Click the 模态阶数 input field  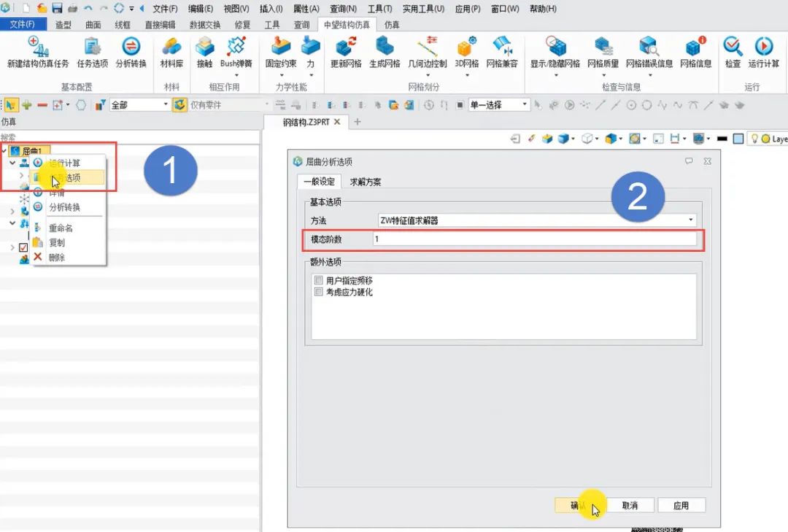pos(533,239)
